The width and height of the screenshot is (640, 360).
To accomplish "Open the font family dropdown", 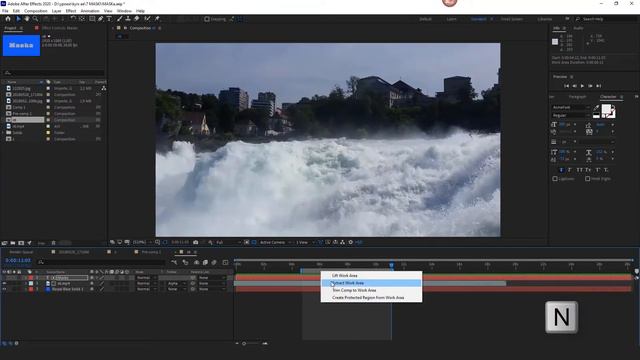I will 571,107.
